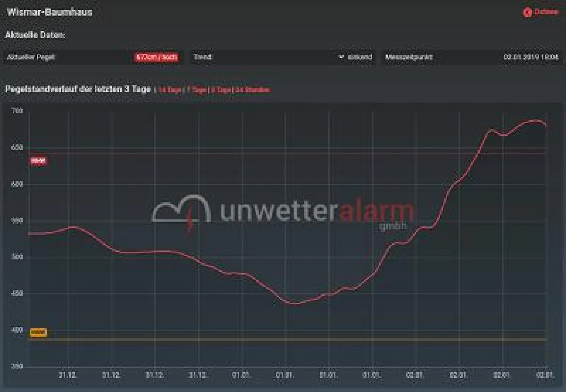Screen dimensions: 566x392
Task: Click the 'Pegelstandverlauf der letzten 3 Tage' heading
Action: (x=78, y=89)
